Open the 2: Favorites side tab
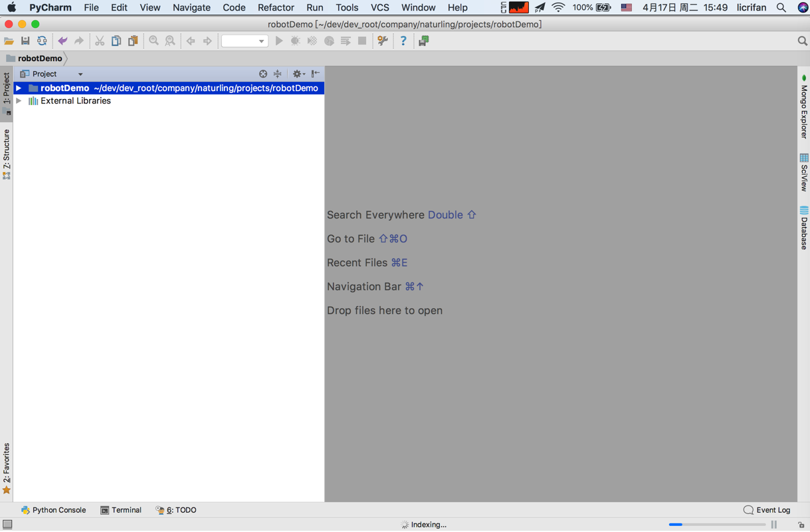Viewport: 810px width, 532px height. coord(7,468)
